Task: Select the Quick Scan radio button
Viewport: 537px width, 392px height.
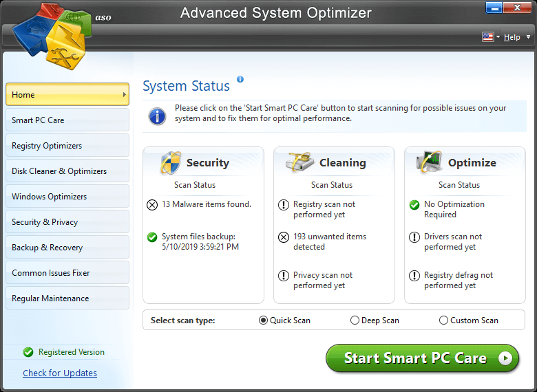Action: coord(263,320)
